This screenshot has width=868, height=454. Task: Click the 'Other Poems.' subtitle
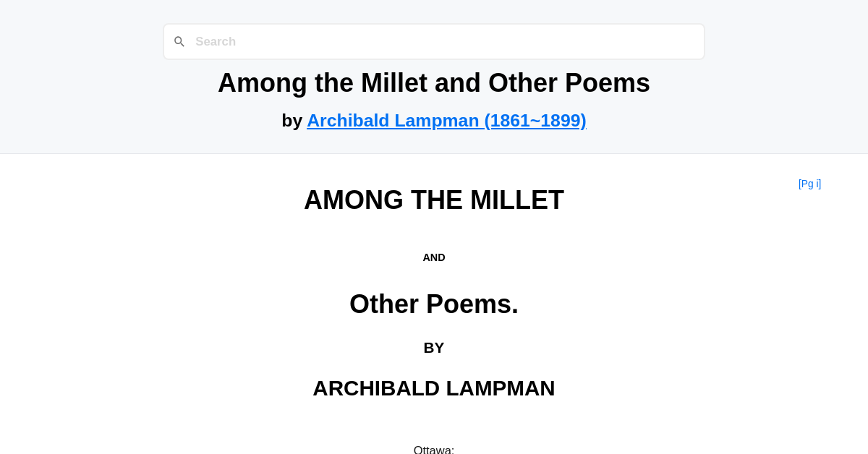click(x=434, y=304)
